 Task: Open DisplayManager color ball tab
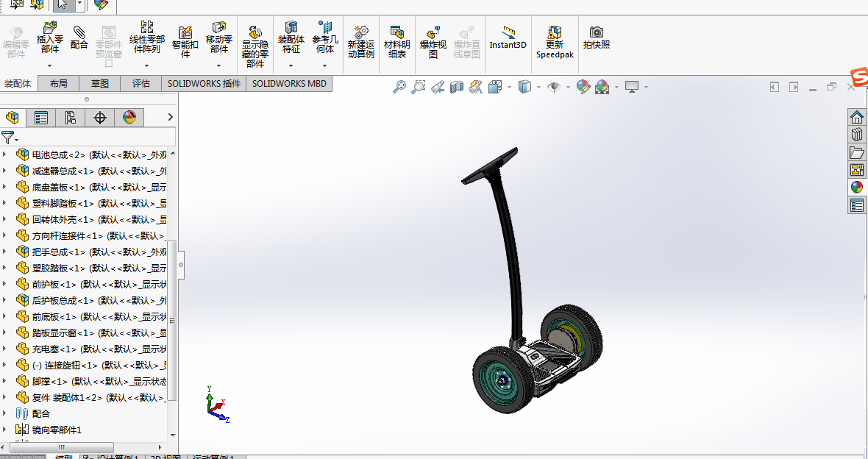pyautogui.click(x=129, y=118)
